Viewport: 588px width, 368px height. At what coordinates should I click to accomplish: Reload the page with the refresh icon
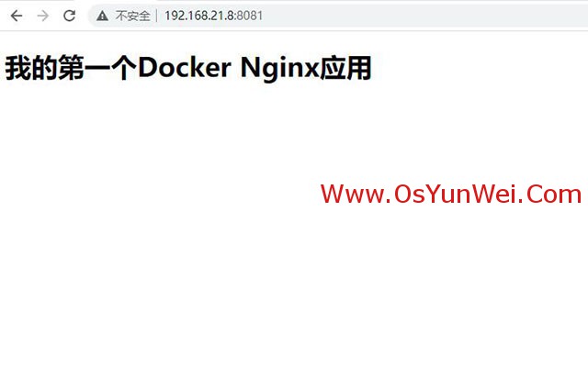[x=70, y=16]
